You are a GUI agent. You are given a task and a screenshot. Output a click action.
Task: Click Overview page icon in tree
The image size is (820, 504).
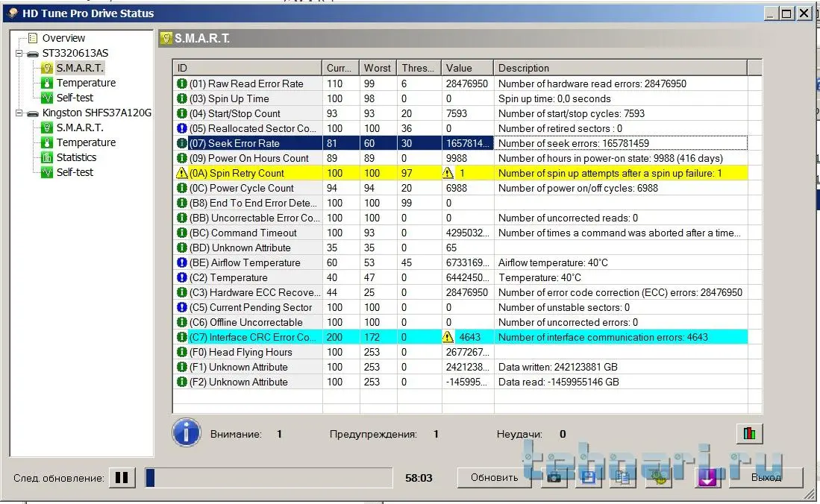[32, 38]
